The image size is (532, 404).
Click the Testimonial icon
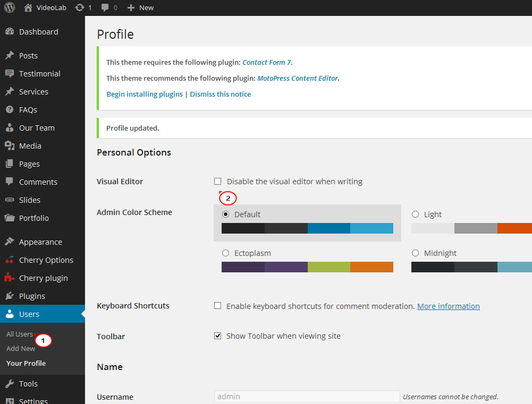[10, 74]
